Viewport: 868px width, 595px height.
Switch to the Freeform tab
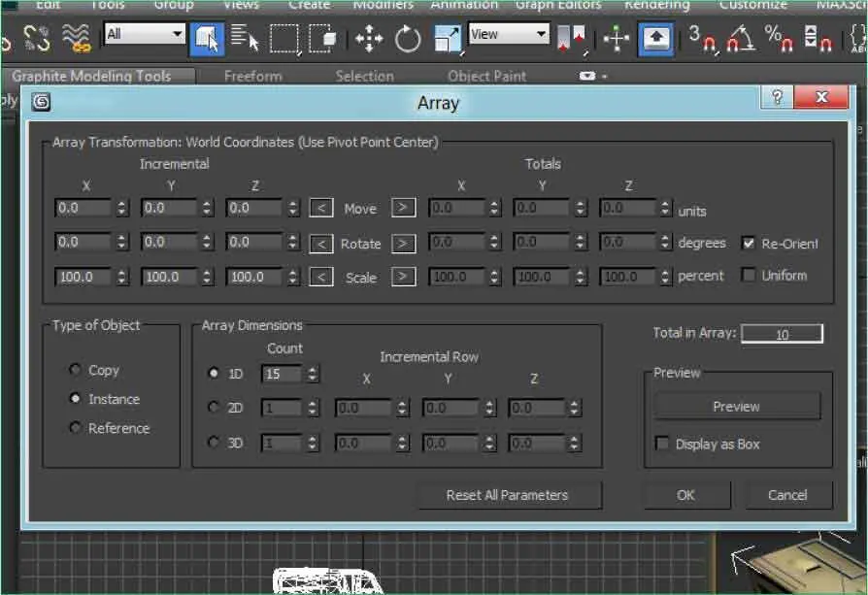coord(252,76)
